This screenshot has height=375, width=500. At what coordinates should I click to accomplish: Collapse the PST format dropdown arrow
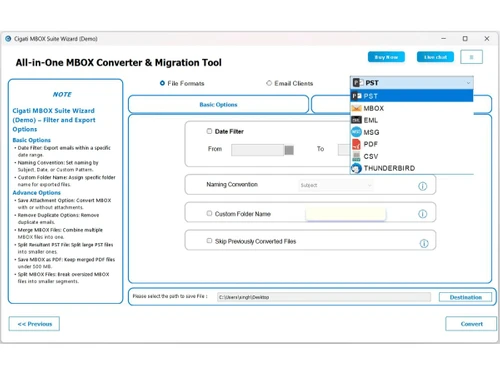tap(468, 83)
